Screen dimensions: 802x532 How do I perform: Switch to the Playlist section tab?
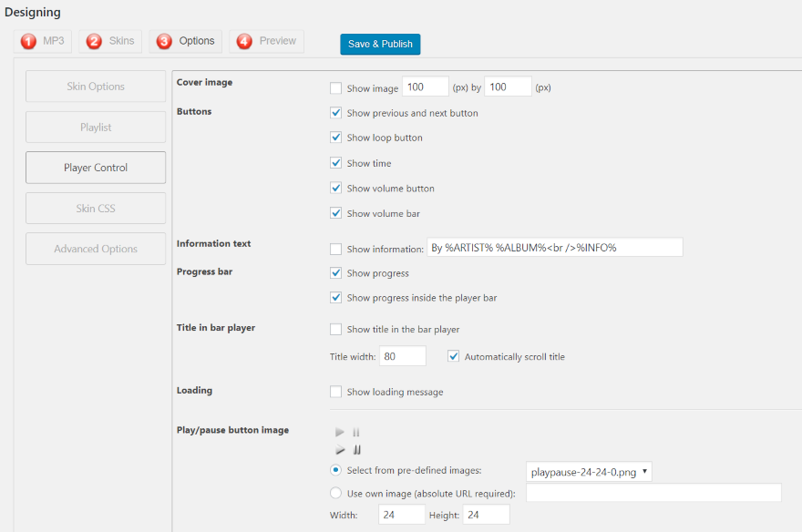(x=96, y=128)
